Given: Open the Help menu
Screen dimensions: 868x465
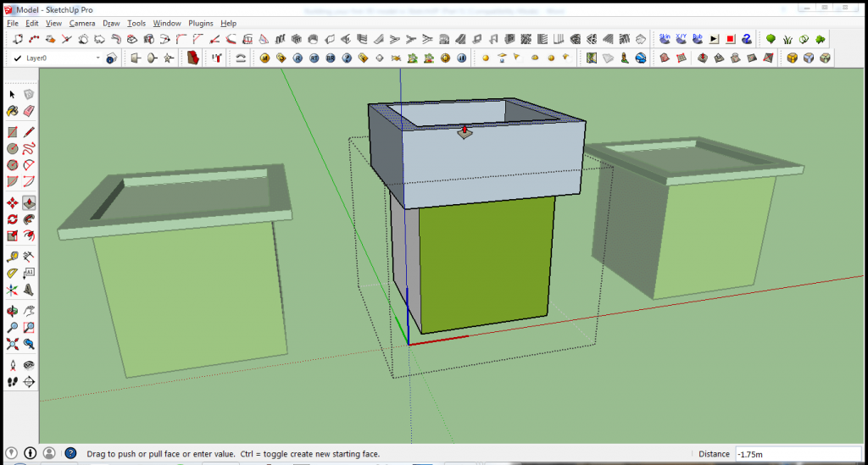Looking at the screenshot, I should click(x=228, y=23).
